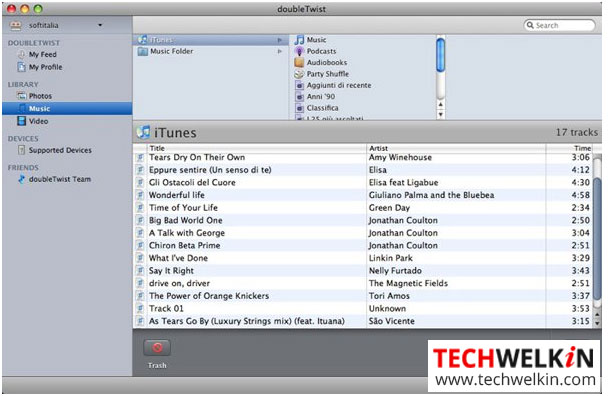Select Aggiunti di recente playlist
This screenshot has width=608, height=396.
(x=339, y=85)
